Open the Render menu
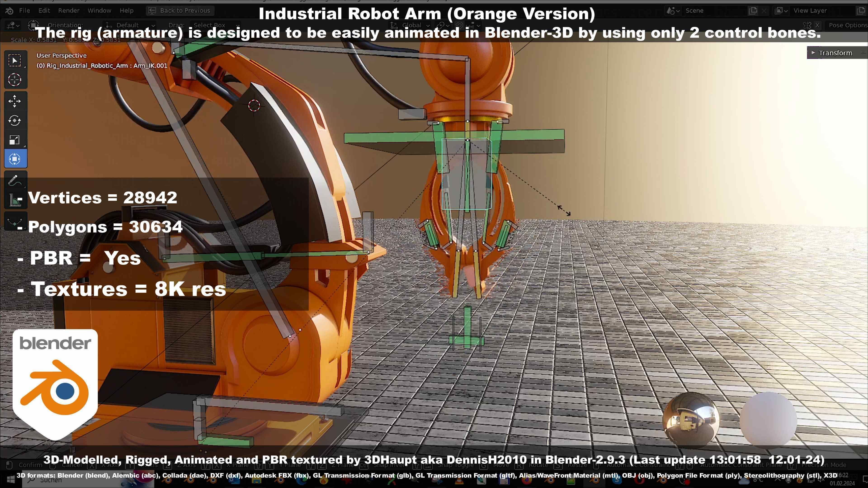This screenshot has width=868, height=488. [x=69, y=10]
